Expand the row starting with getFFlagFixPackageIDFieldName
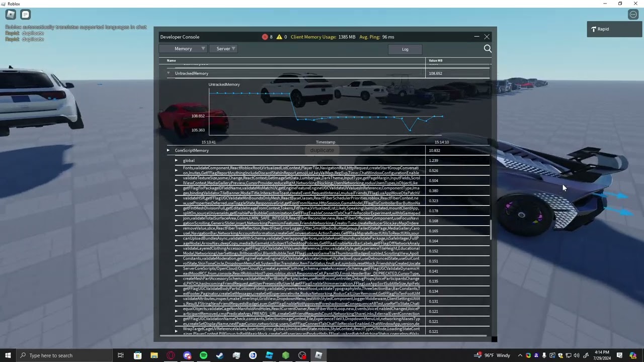The height and width of the screenshot is (362, 644). (176, 191)
